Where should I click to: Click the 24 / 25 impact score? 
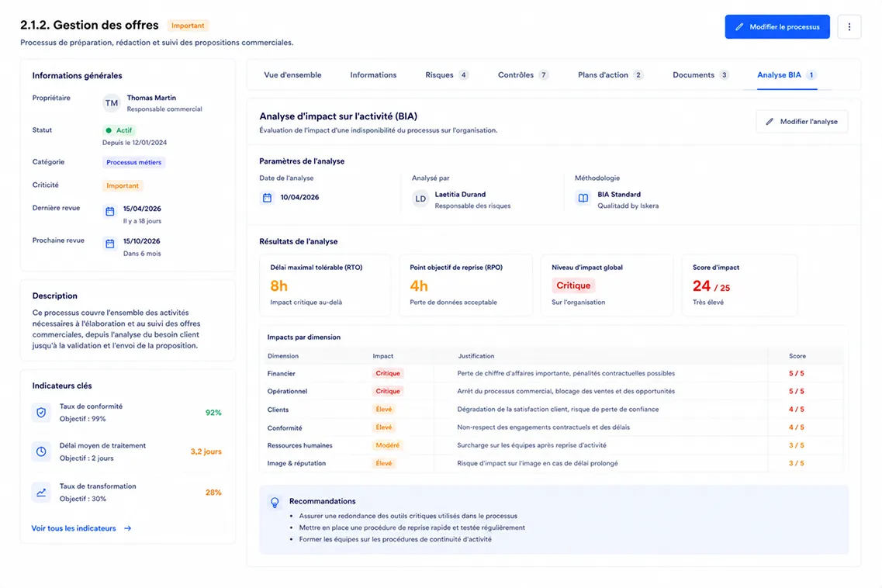[x=711, y=285]
